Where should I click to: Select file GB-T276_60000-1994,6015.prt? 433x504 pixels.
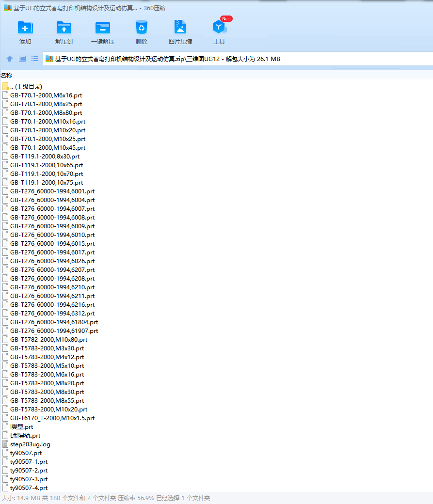click(52, 244)
